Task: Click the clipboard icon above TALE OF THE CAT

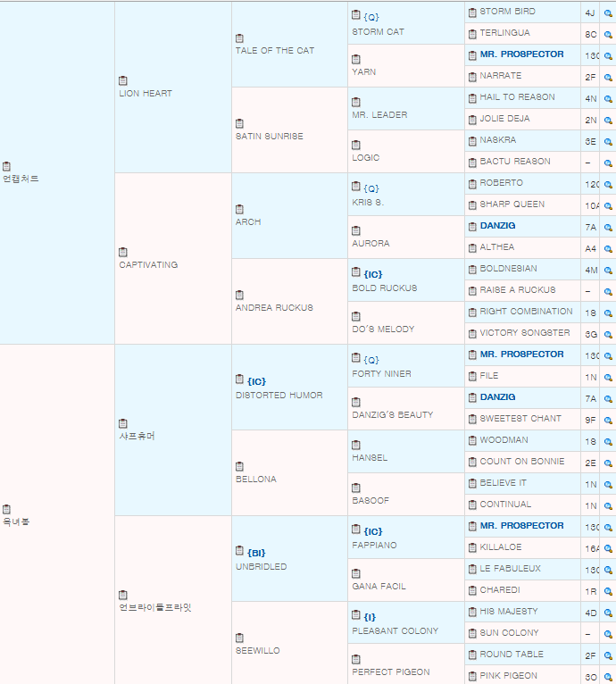Action: 239,38
